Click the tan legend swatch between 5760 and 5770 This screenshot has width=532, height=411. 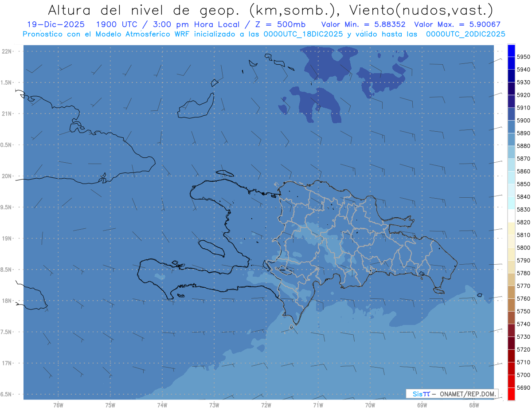tap(511, 292)
